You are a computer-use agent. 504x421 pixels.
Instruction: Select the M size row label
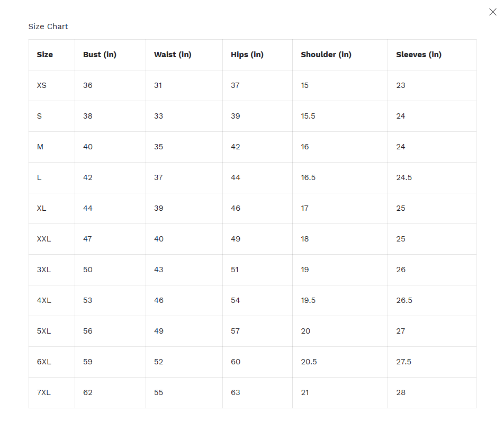click(x=40, y=147)
